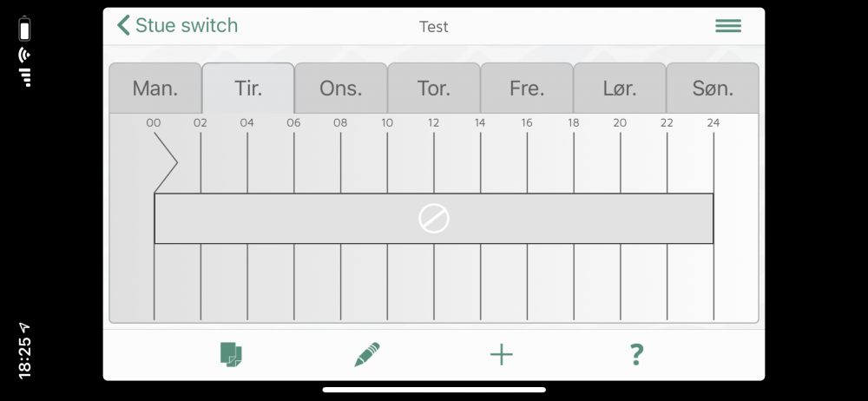Image resolution: width=868 pixels, height=401 pixels.
Task: Tap the plus add icon
Action: click(502, 354)
